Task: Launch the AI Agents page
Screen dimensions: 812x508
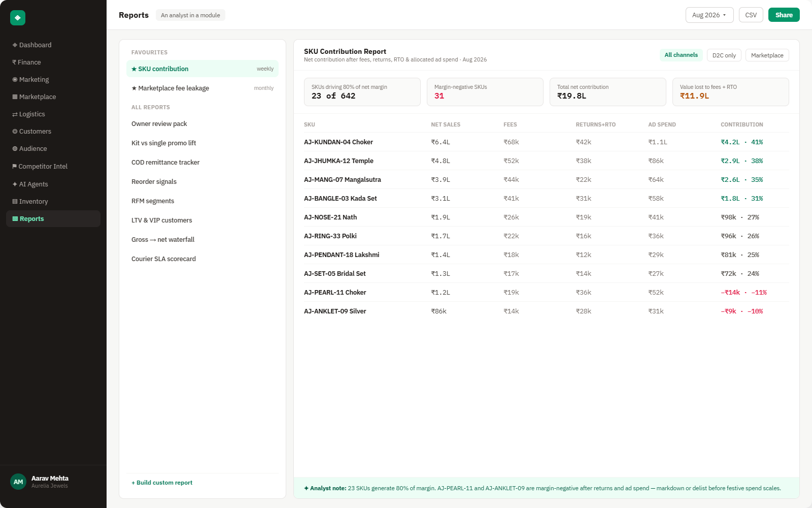Action: coord(53,184)
